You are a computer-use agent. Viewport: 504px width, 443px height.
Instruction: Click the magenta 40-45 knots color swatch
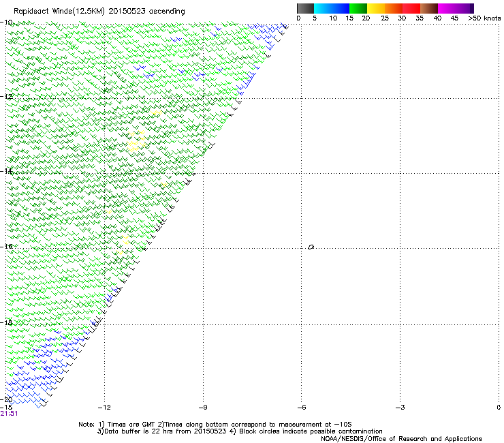(x=447, y=8)
